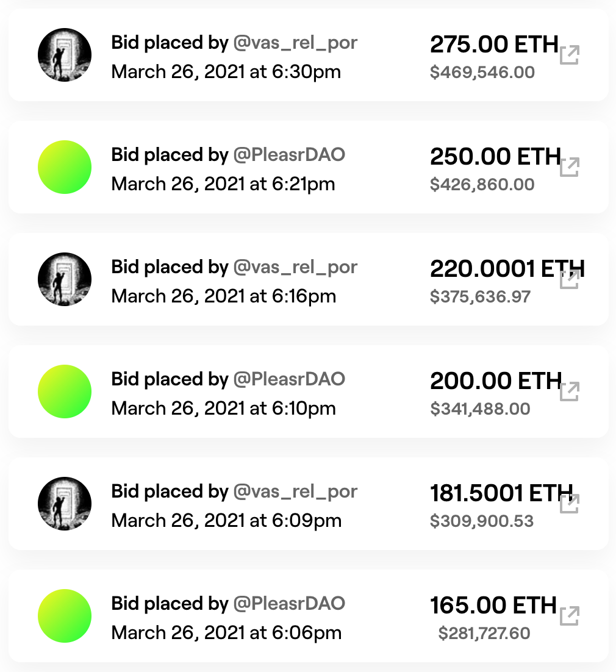This screenshot has height=672, width=616.
Task: Select the 275.00 ETH bid amount
Action: [x=494, y=44]
